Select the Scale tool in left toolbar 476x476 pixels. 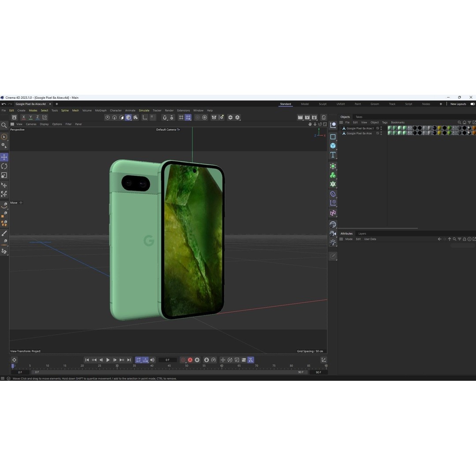click(4, 175)
